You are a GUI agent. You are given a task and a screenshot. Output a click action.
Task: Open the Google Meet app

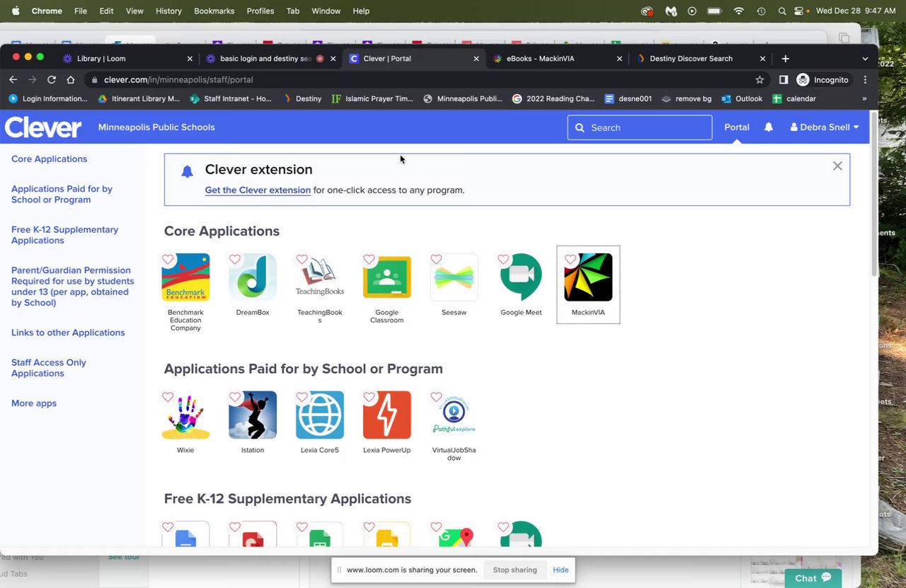click(521, 277)
